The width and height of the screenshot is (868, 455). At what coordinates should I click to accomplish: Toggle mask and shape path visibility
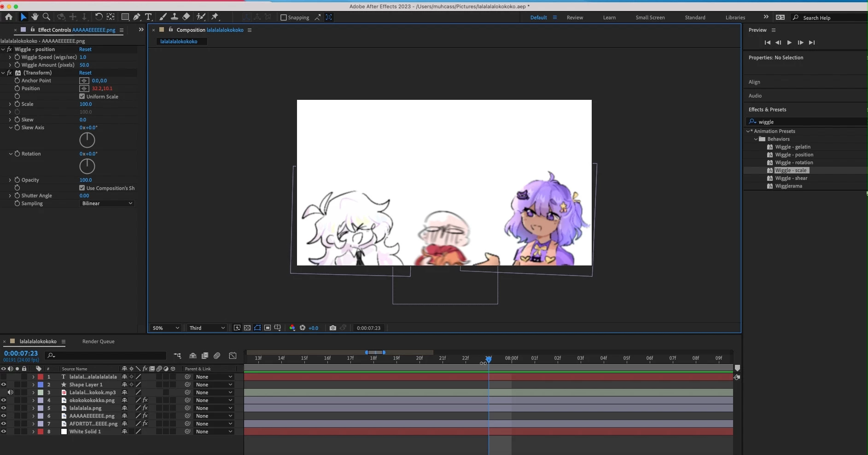(x=257, y=328)
